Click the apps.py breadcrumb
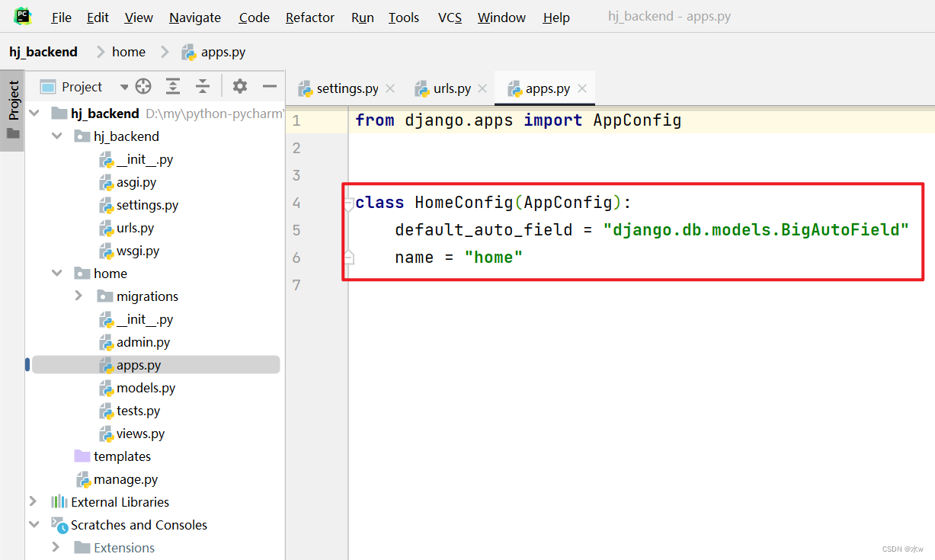 (x=213, y=53)
